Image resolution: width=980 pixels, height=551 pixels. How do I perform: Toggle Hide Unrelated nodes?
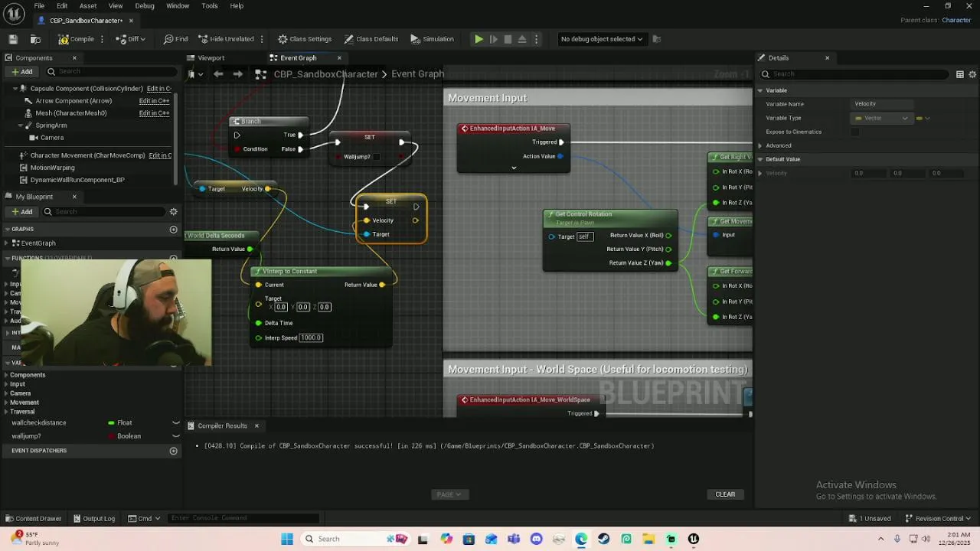[226, 39]
